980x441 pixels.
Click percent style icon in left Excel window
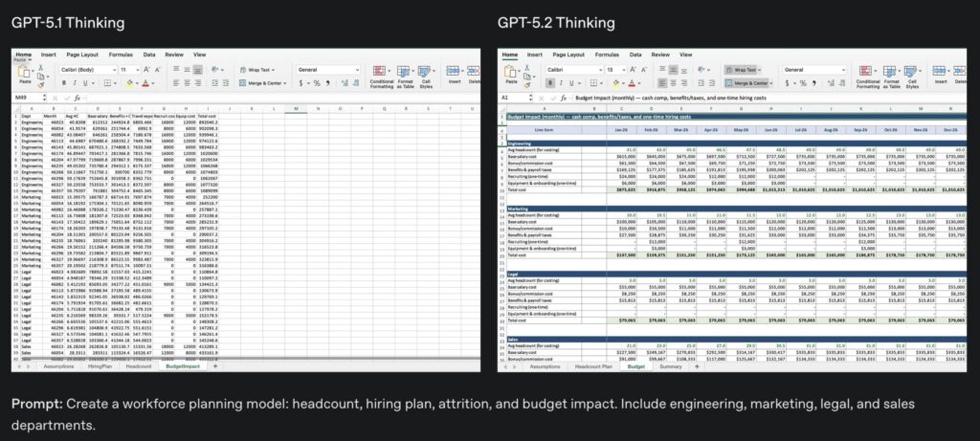tap(316, 83)
